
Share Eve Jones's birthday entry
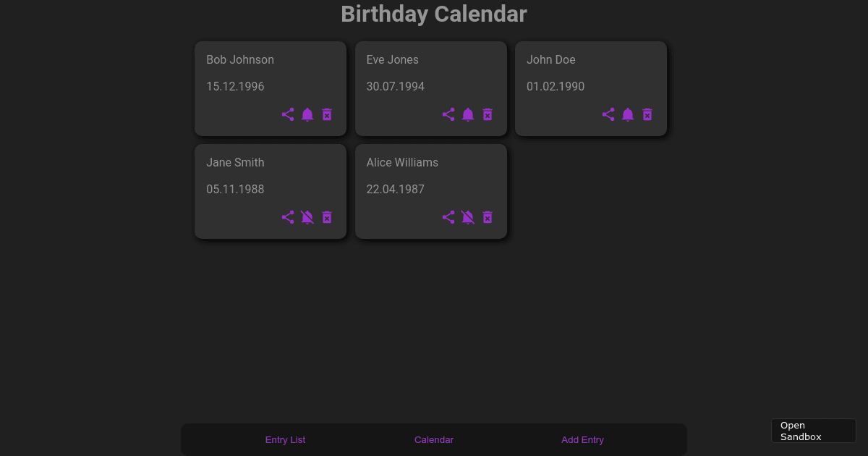click(448, 114)
